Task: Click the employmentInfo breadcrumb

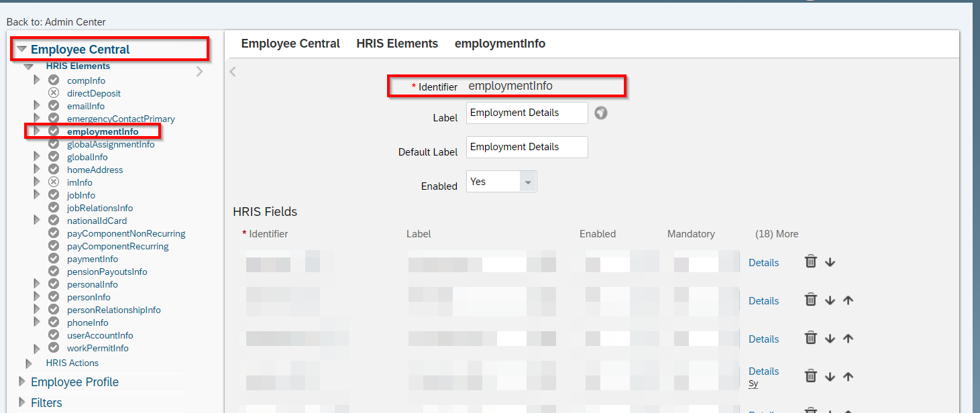Action: point(500,44)
